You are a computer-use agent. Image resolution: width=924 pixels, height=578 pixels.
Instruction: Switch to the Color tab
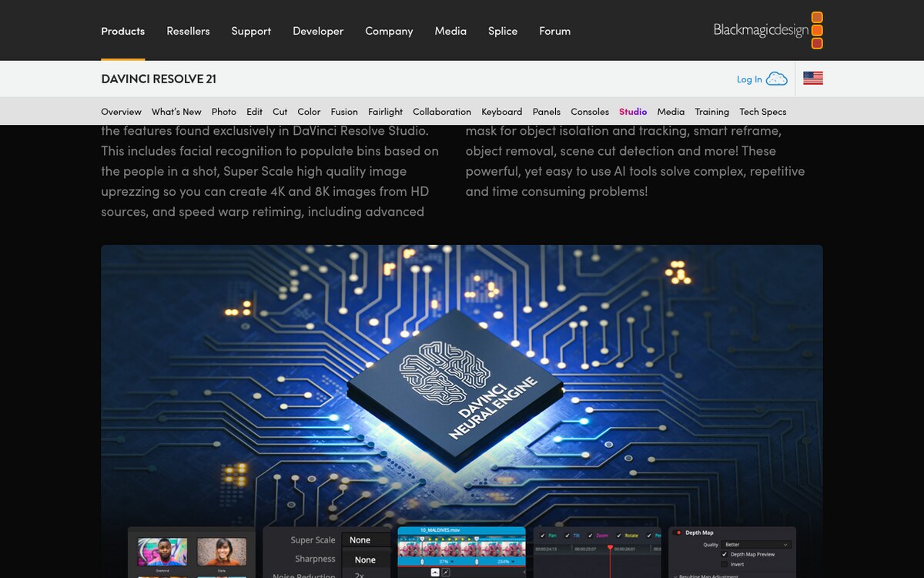(x=309, y=112)
